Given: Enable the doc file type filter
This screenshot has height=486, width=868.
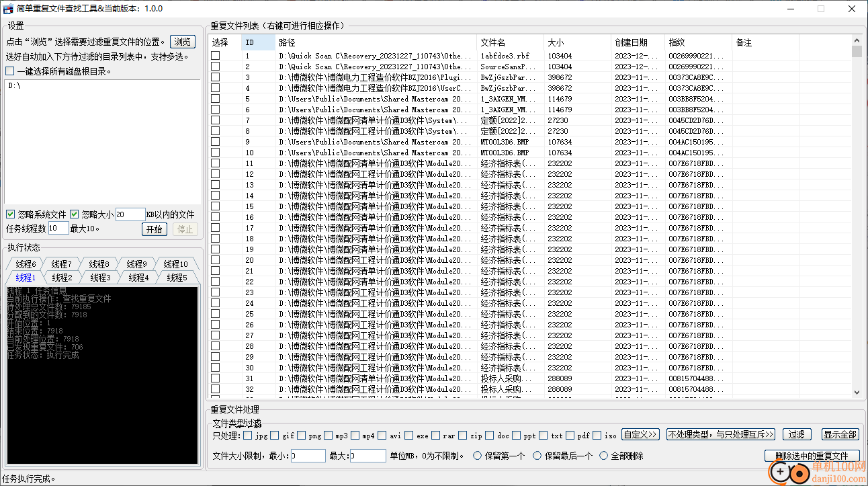Looking at the screenshot, I should click(489, 435).
